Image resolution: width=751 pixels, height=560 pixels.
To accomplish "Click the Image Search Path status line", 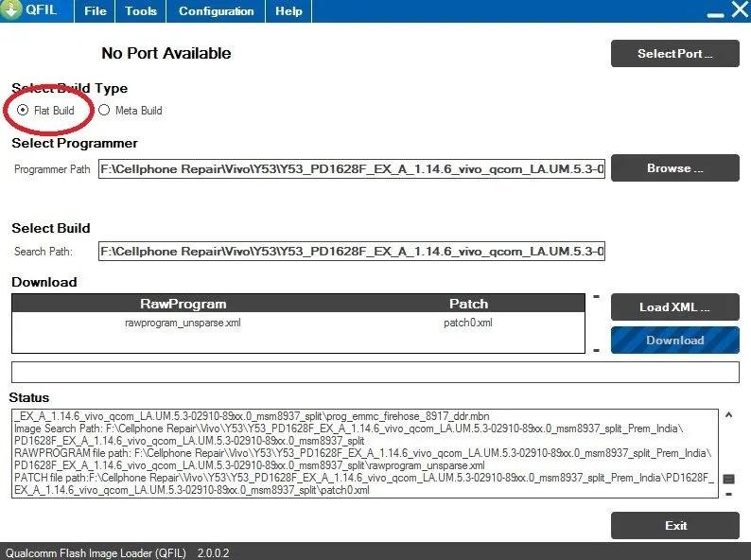I will tap(349, 434).
